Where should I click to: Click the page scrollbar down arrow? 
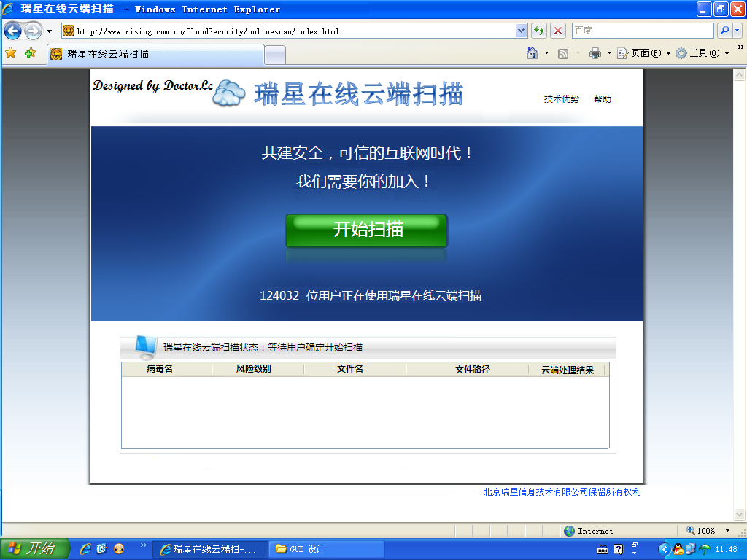[x=739, y=514]
